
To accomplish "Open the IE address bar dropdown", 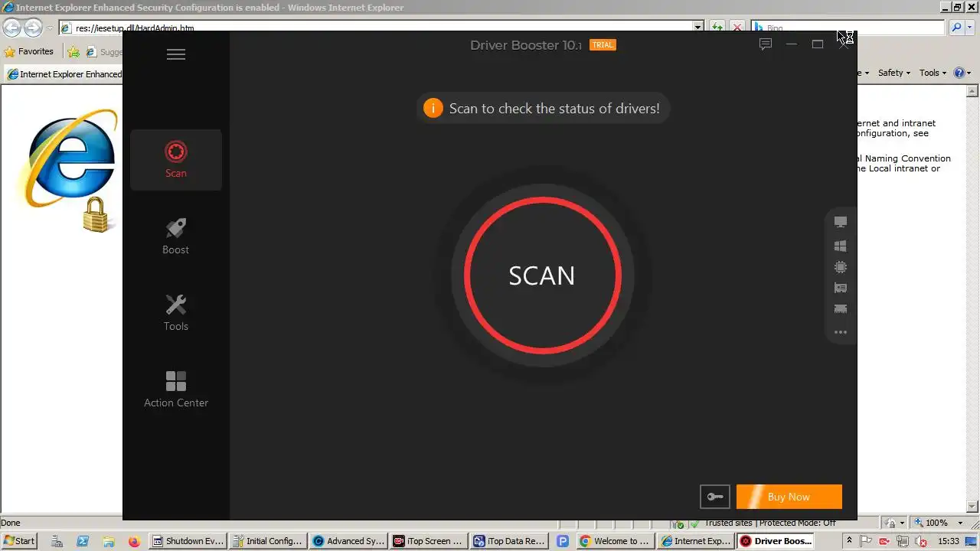I will (x=697, y=28).
